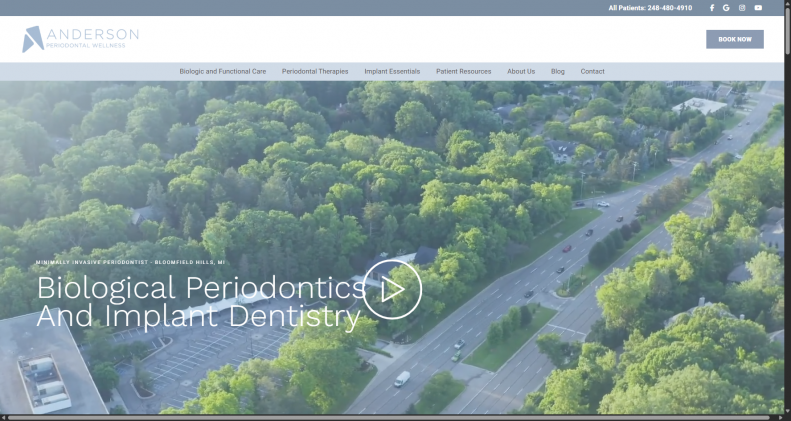Screen dimensions: 791x421
Task: Open the About Us menu item
Action: point(521,72)
